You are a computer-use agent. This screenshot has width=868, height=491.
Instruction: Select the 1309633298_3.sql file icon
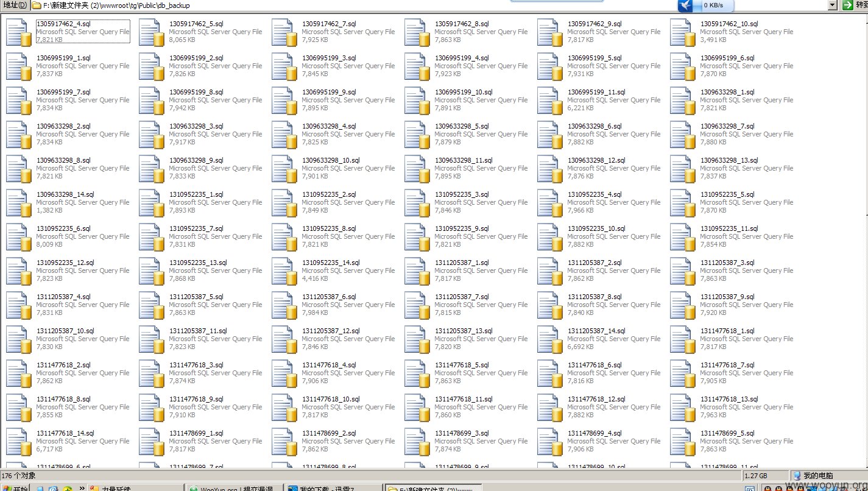(x=151, y=135)
